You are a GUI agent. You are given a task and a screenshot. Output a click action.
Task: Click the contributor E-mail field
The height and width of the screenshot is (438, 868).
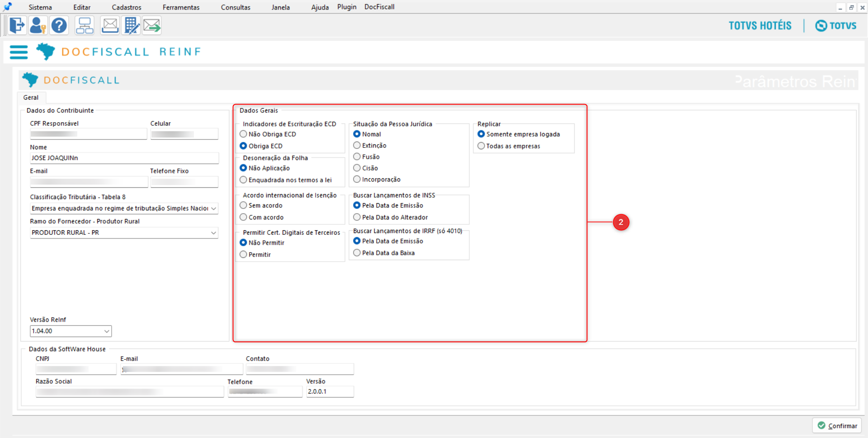(x=89, y=182)
